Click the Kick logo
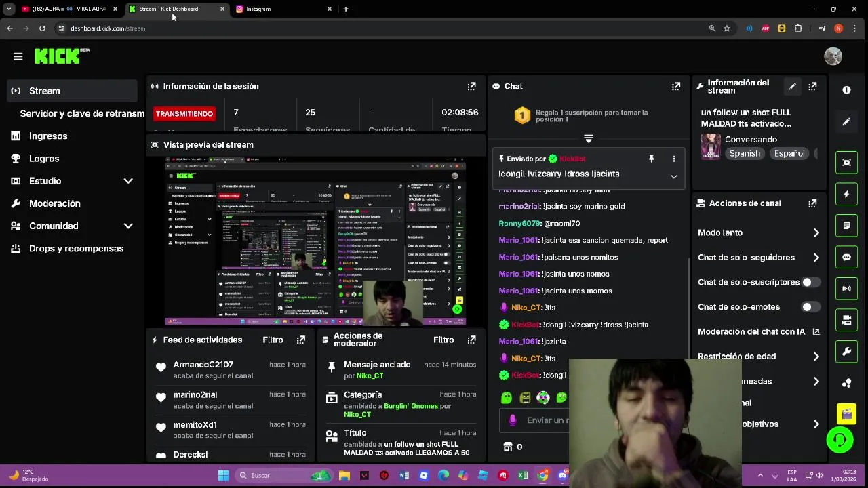Image resolution: width=868 pixels, height=488 pixels. point(61,56)
